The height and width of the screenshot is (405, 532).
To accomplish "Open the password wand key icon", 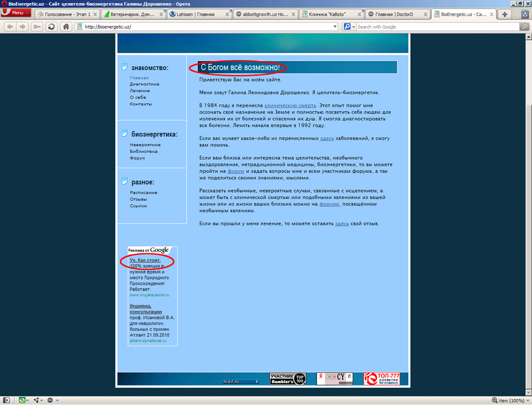I will [37, 27].
